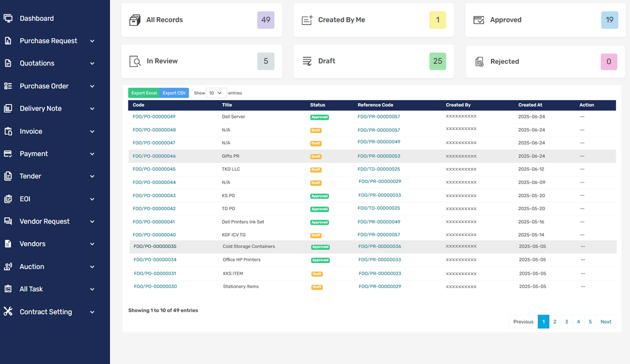
Task: Sort table by Status column header
Action: coord(317,105)
